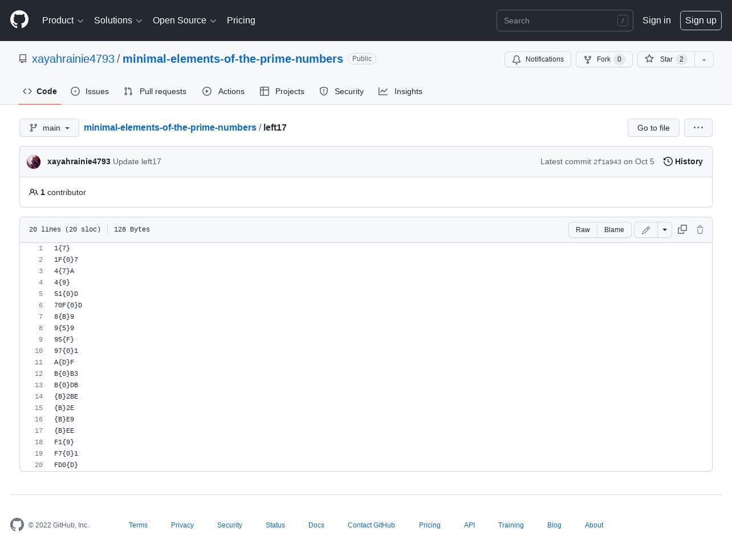Switch to the Insights tab
The height and width of the screenshot is (560, 732).
pyautogui.click(x=401, y=91)
